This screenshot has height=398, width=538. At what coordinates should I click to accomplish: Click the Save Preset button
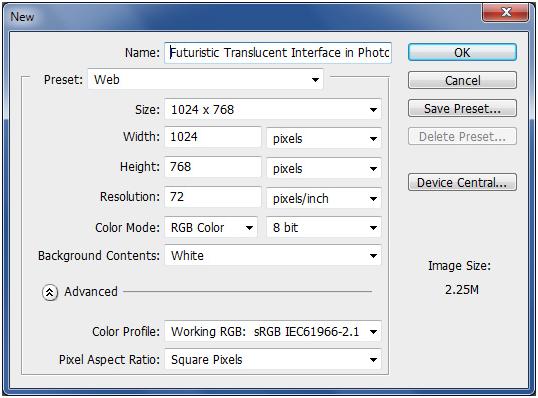click(x=462, y=108)
